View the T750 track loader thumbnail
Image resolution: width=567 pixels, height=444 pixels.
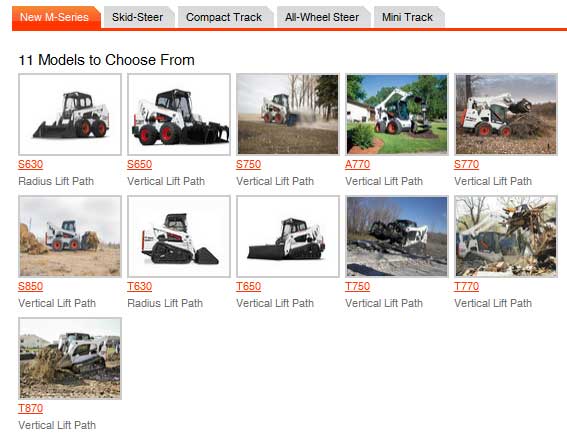click(x=397, y=236)
